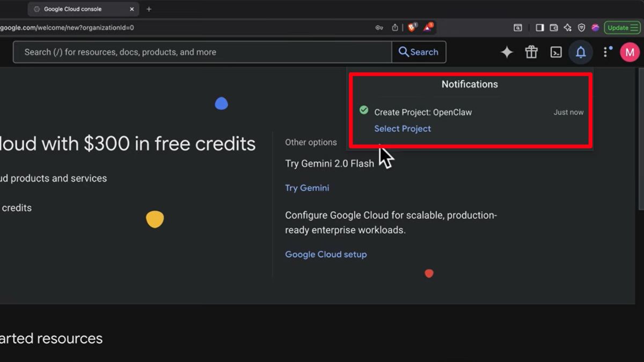Click the free trial gift icon
Image resolution: width=644 pixels, height=362 pixels.
coord(531,52)
